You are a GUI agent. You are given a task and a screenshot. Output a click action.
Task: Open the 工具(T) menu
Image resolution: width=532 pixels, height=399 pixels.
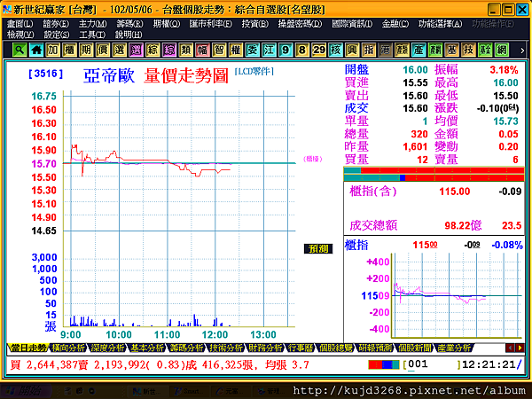pos(92,35)
